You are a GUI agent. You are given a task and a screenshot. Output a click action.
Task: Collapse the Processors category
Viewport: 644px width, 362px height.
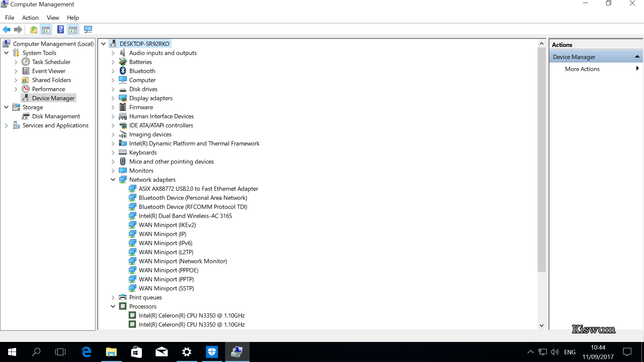point(113,306)
